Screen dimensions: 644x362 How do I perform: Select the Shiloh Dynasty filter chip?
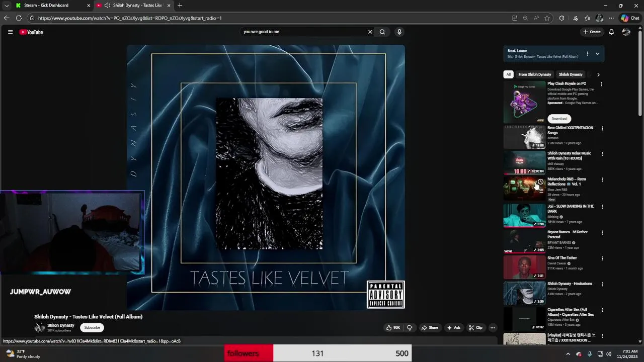pyautogui.click(x=571, y=74)
